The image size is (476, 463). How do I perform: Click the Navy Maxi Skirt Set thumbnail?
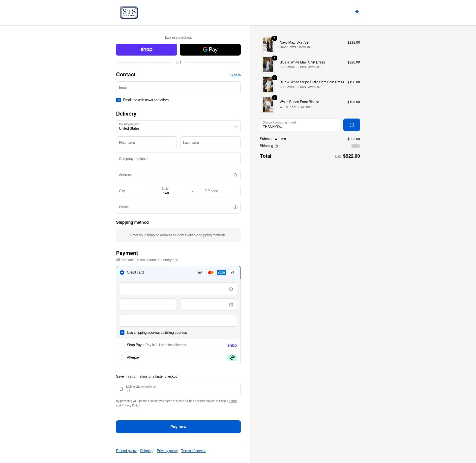click(268, 45)
